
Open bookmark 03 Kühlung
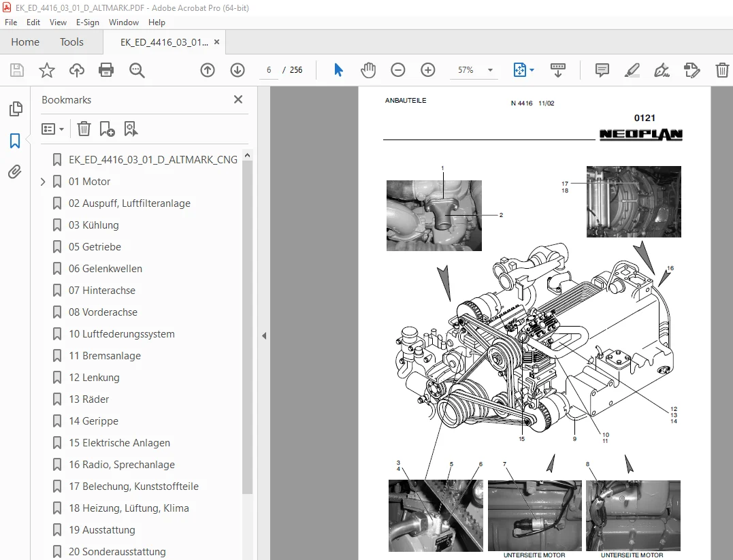[x=93, y=225]
